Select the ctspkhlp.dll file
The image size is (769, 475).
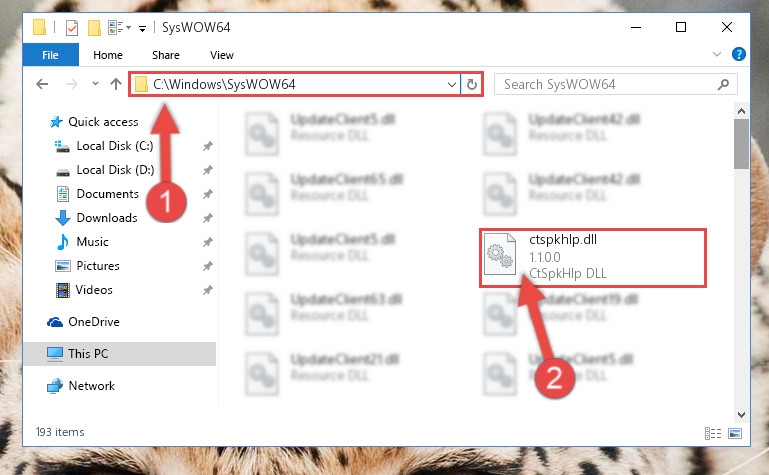(592, 257)
